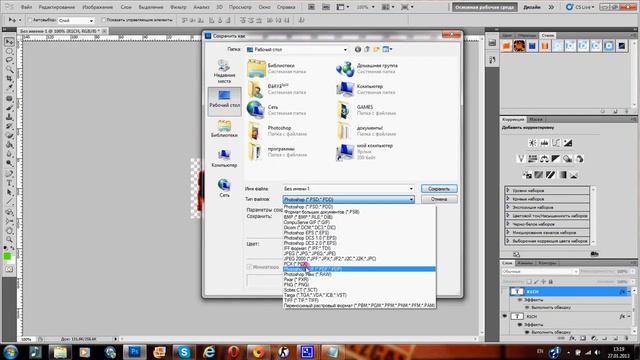Viewport: 640px width, 360px height.
Task: Expand the Кривые наборов presets group
Action: click(508, 199)
